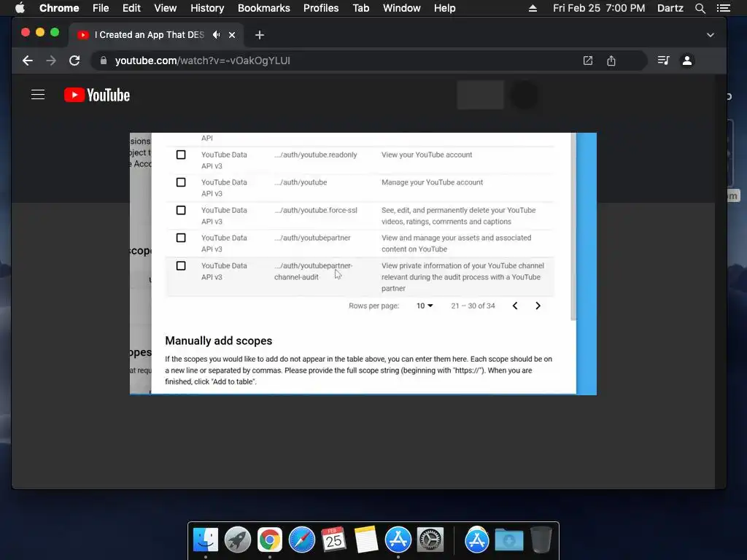Open the Tab menu
The image size is (747, 560).
pos(360,8)
